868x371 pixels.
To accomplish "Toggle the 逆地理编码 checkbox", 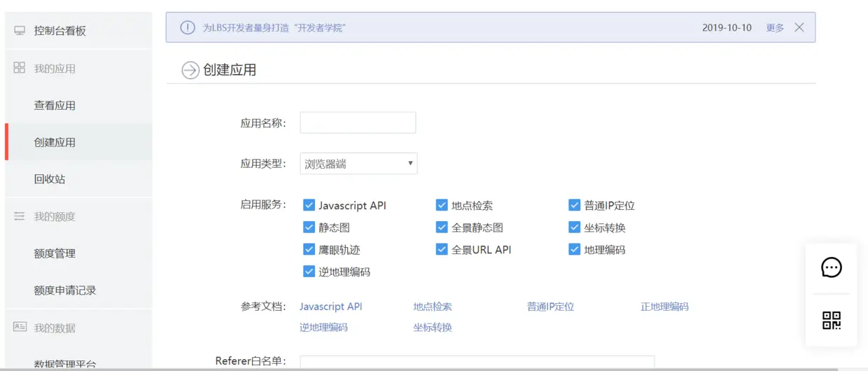I will tap(309, 272).
